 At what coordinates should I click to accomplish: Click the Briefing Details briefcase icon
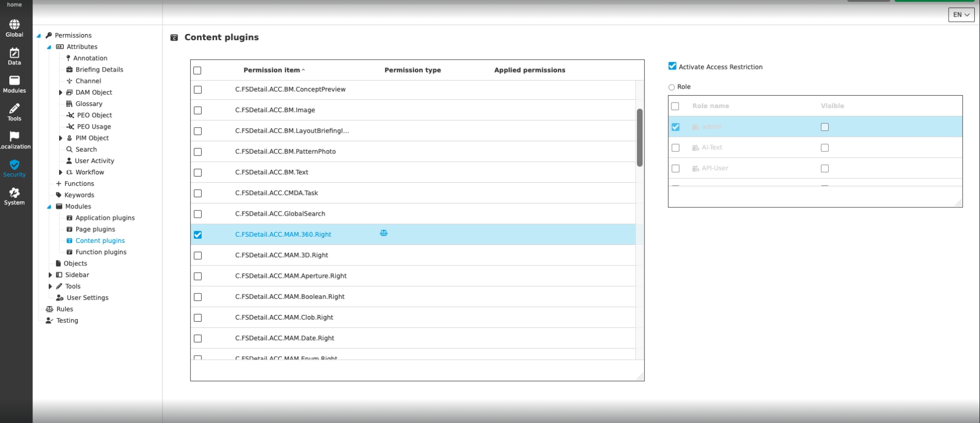(x=69, y=69)
